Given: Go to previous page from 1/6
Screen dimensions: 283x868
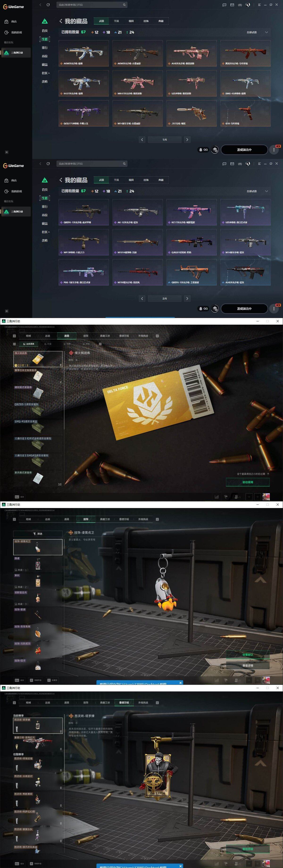Looking at the screenshot, I should coord(142,140).
